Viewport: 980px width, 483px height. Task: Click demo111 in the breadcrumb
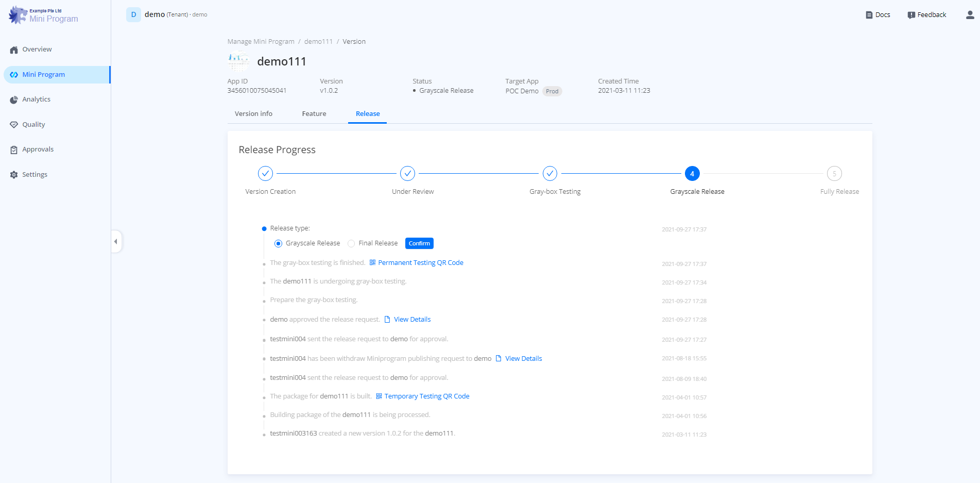318,42
